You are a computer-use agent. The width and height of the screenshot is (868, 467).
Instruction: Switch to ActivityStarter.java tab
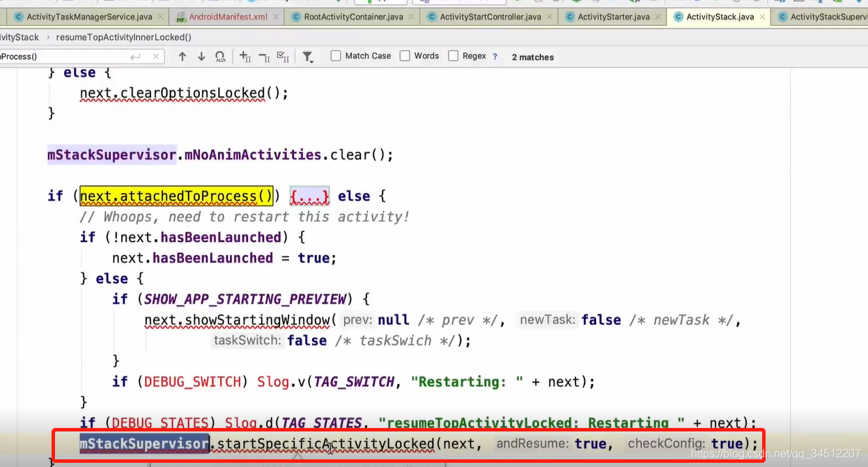[614, 17]
